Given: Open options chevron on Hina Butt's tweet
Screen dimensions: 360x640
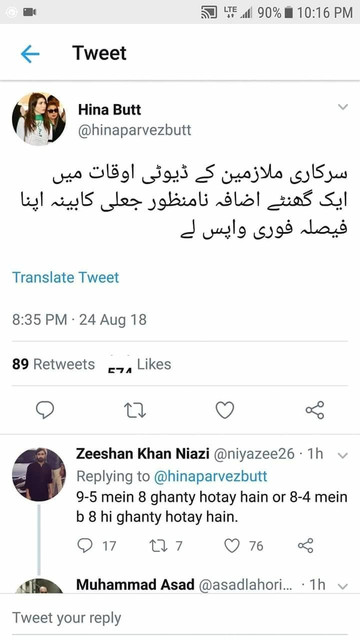Looking at the screenshot, I should click(343, 107).
